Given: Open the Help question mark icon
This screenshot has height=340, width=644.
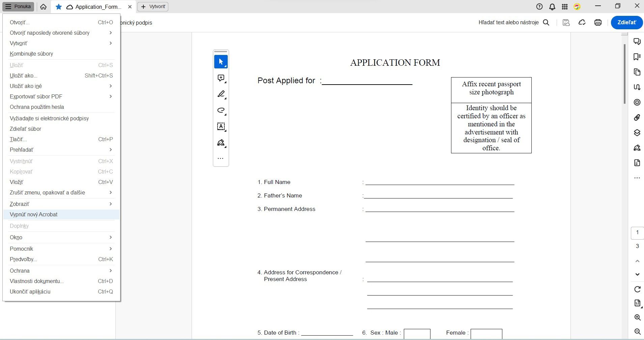Looking at the screenshot, I should (x=539, y=7).
